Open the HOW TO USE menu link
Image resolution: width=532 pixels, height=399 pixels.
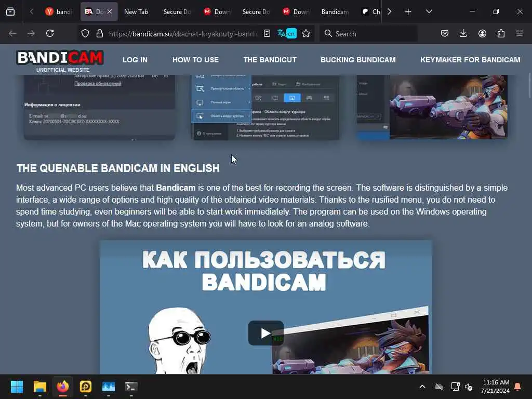pos(195,60)
